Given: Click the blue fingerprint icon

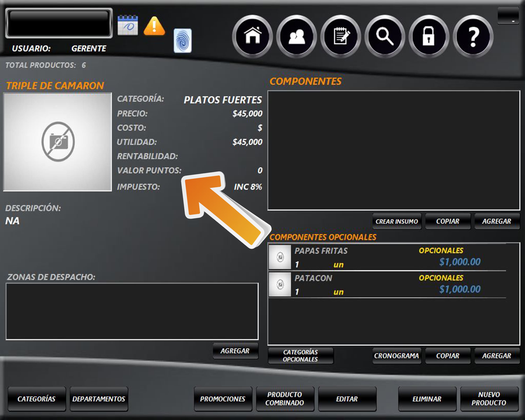Looking at the screenshot, I should pyautogui.click(x=182, y=41).
